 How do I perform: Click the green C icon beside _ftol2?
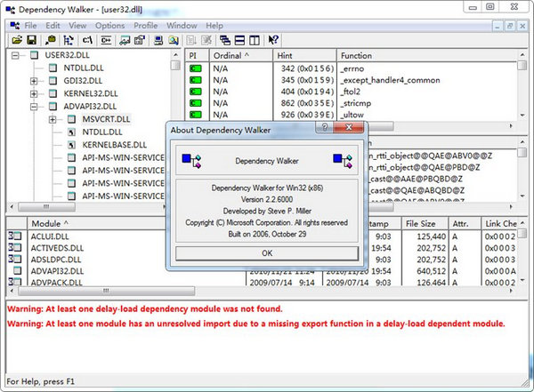click(196, 92)
